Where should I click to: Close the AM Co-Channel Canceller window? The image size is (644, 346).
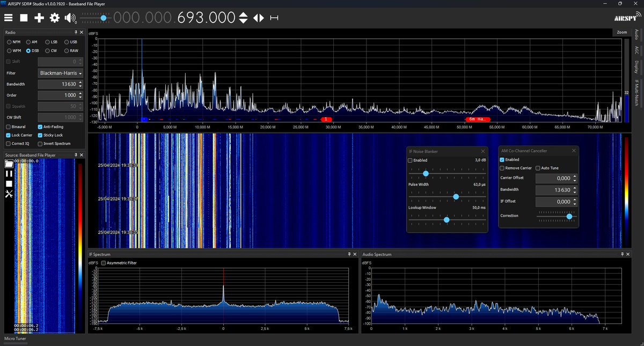[x=574, y=151]
